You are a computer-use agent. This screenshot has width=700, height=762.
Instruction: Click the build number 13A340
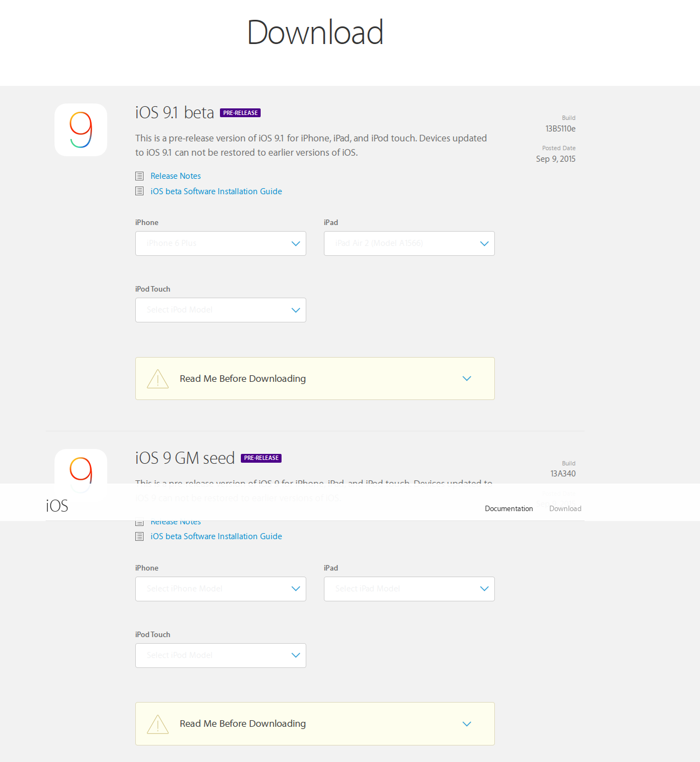click(x=563, y=474)
